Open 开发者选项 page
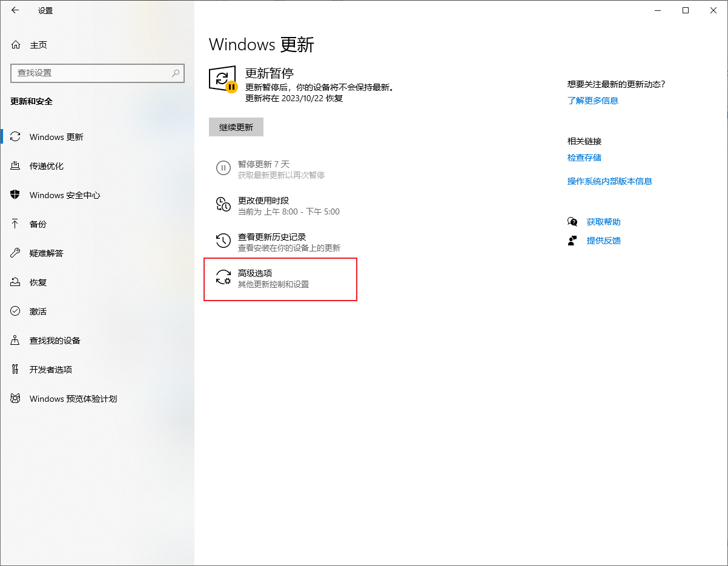 (x=97, y=370)
